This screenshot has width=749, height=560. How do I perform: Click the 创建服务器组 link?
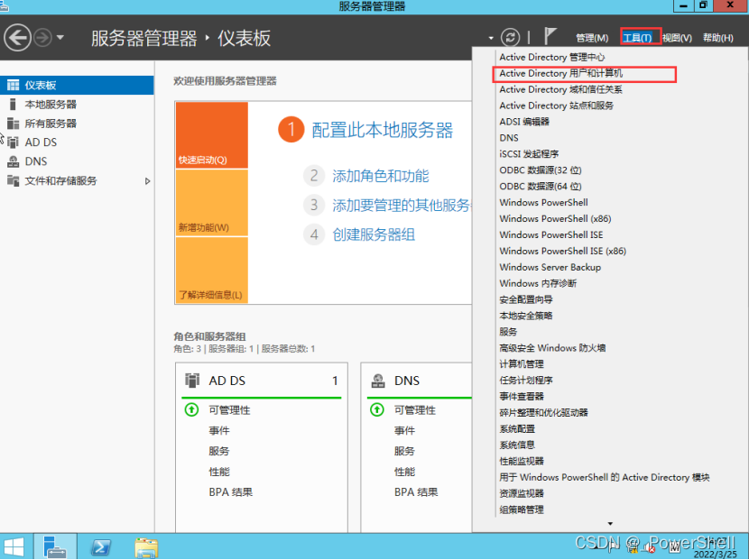point(374,234)
